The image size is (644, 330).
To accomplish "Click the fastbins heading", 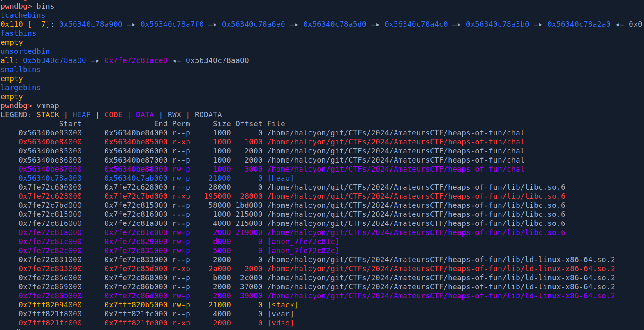I will (x=18, y=33).
